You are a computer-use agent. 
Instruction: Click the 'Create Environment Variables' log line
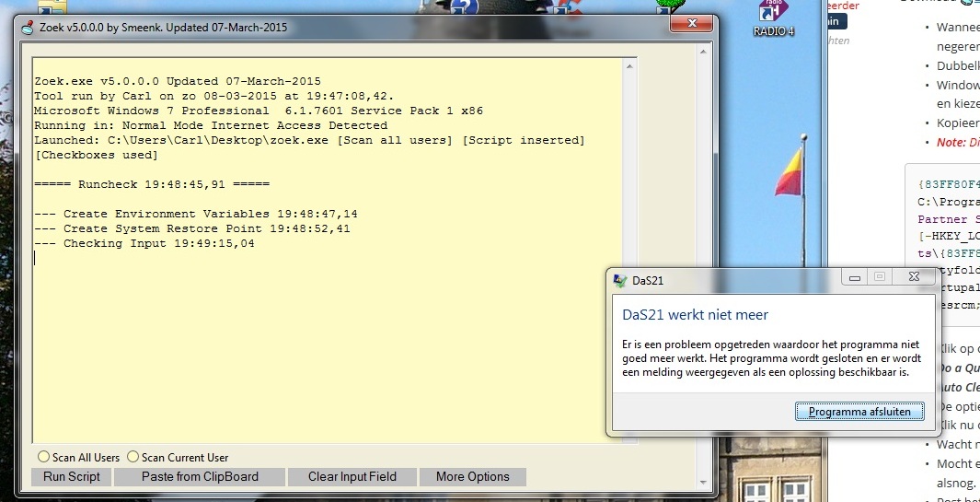(196, 214)
